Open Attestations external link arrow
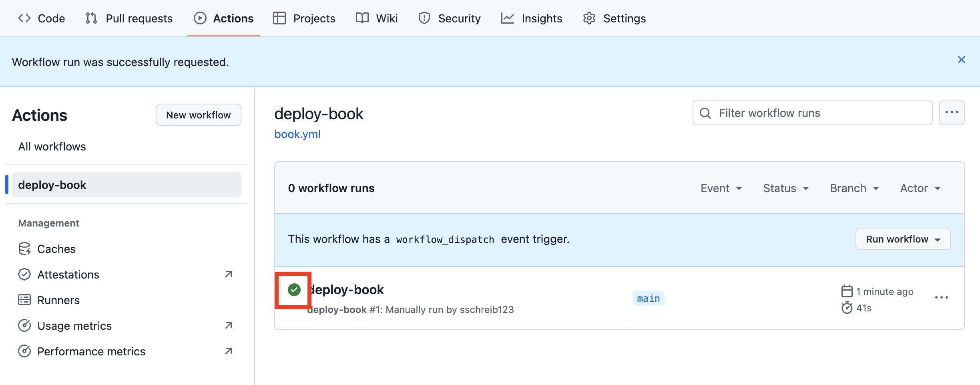980x385 pixels. pyautogui.click(x=229, y=275)
